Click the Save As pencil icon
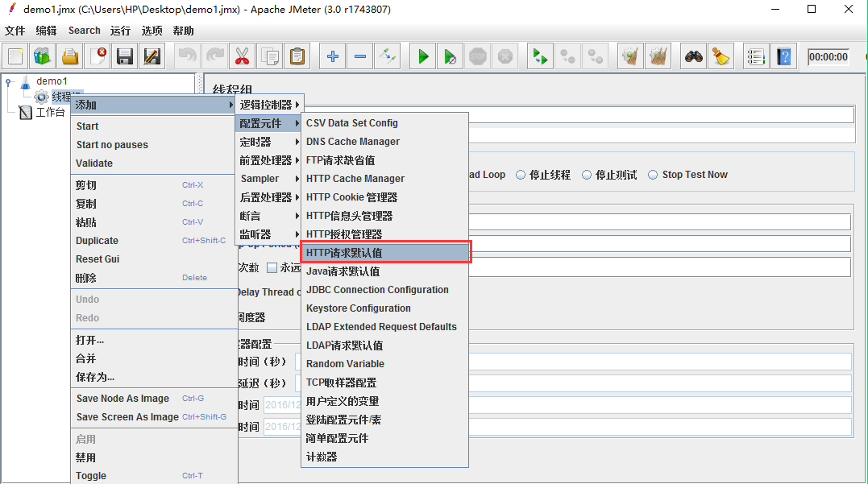868x484 pixels. coord(152,56)
